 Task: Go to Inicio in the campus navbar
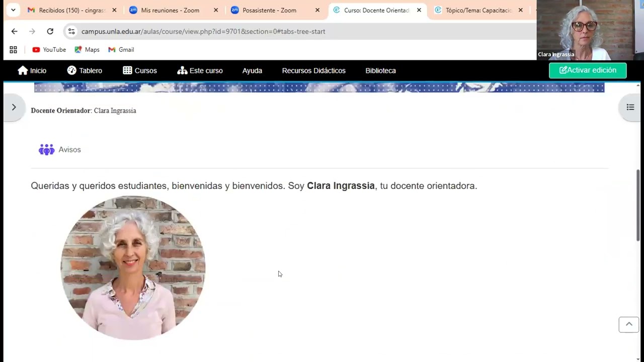32,70
